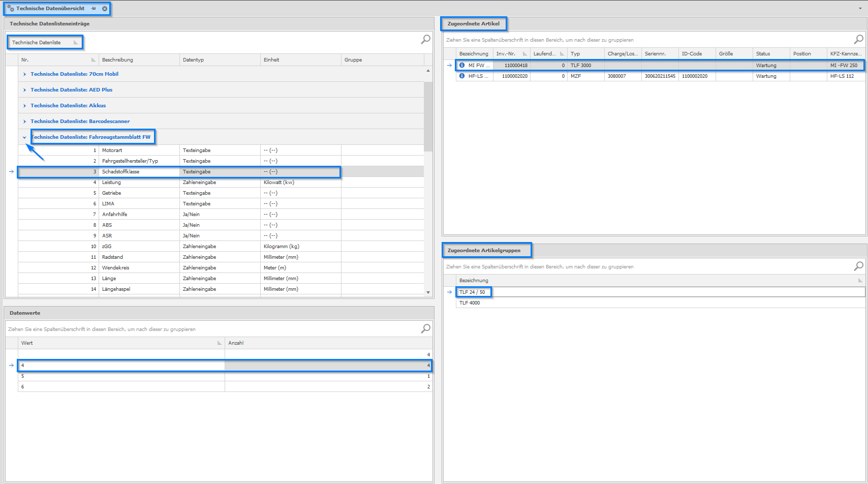
Task: Expand the AED Plus data list group
Action: [24, 90]
